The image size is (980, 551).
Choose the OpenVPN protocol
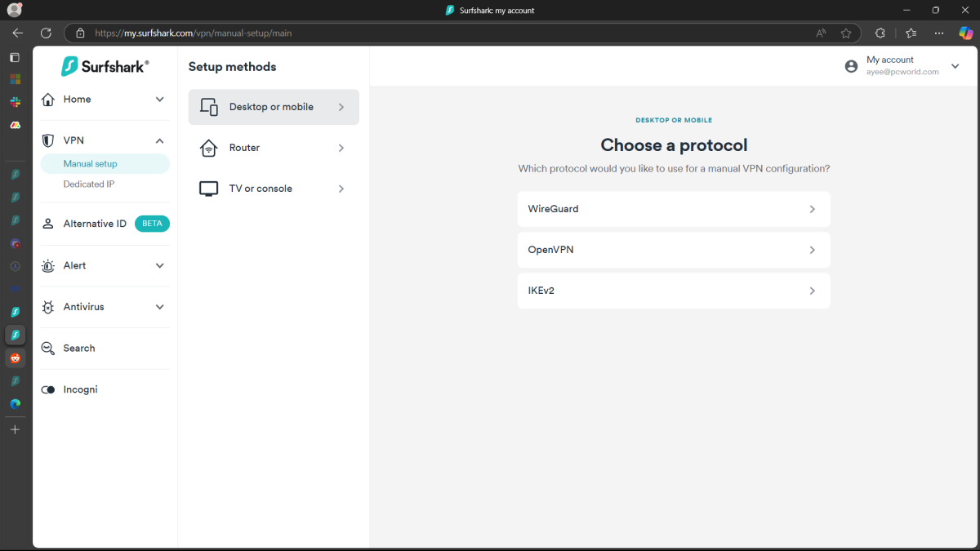point(674,250)
